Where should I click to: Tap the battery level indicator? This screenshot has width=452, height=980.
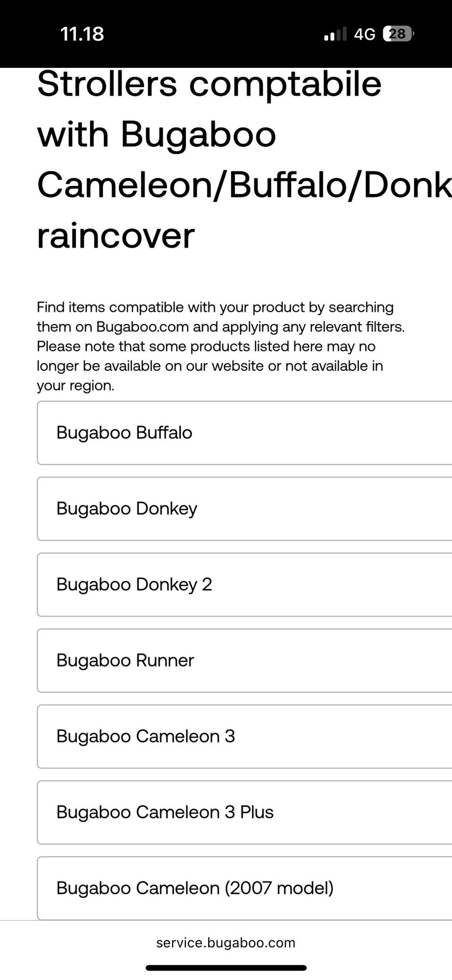[398, 34]
